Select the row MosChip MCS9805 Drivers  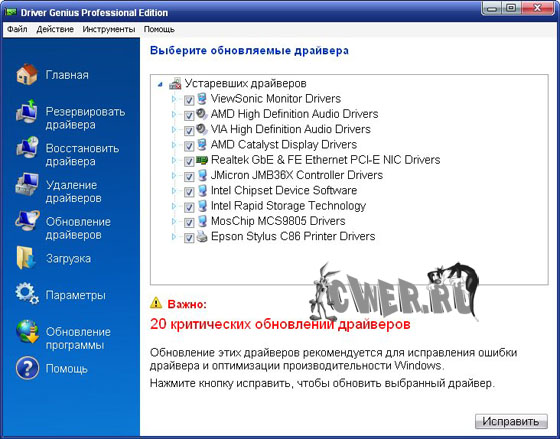[278, 221]
